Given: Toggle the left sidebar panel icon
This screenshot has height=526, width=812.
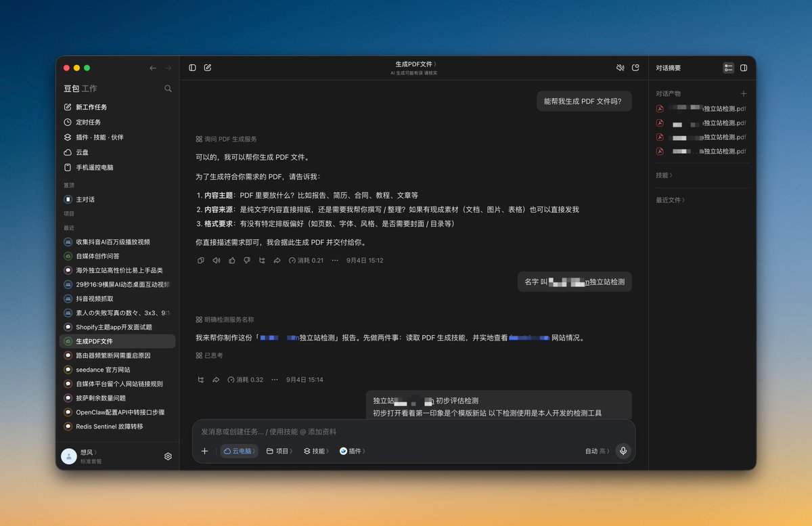Looking at the screenshot, I should (x=193, y=68).
